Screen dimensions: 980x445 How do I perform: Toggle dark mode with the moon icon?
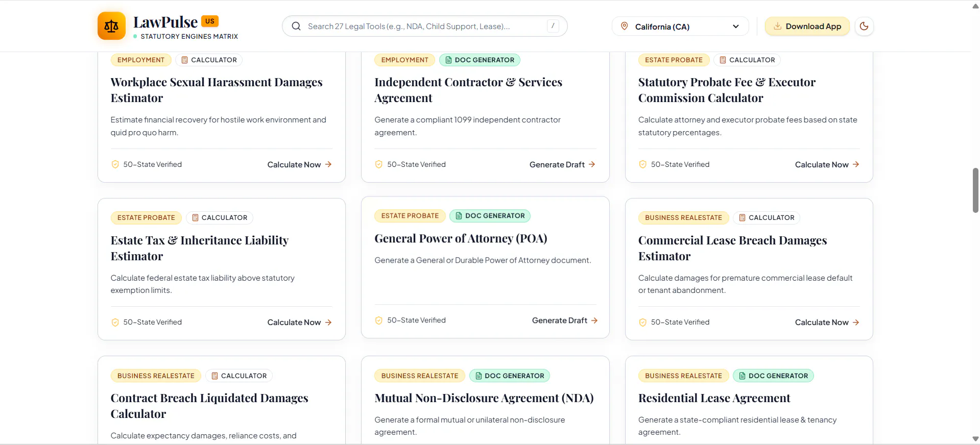pos(864,26)
